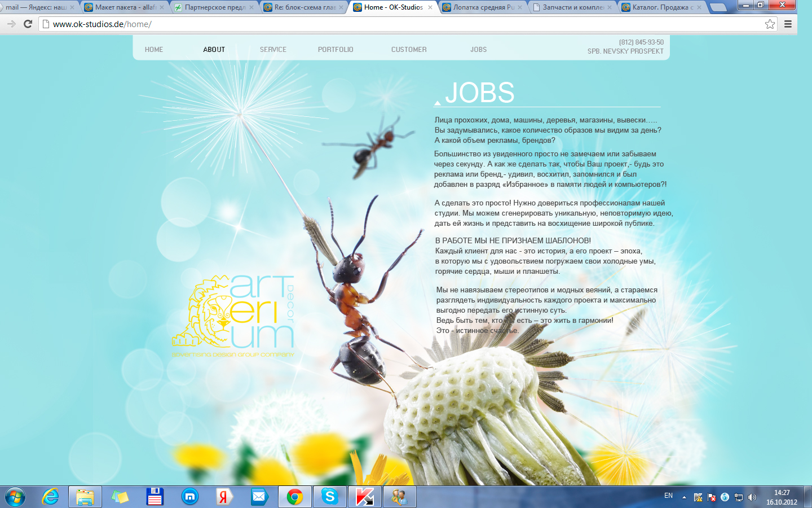Bookmark this page with the star icon
Viewport: 812px width, 508px height.
770,24
